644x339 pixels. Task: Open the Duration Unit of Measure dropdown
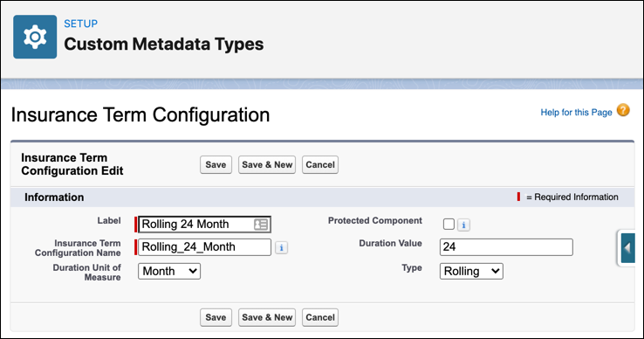click(x=169, y=272)
